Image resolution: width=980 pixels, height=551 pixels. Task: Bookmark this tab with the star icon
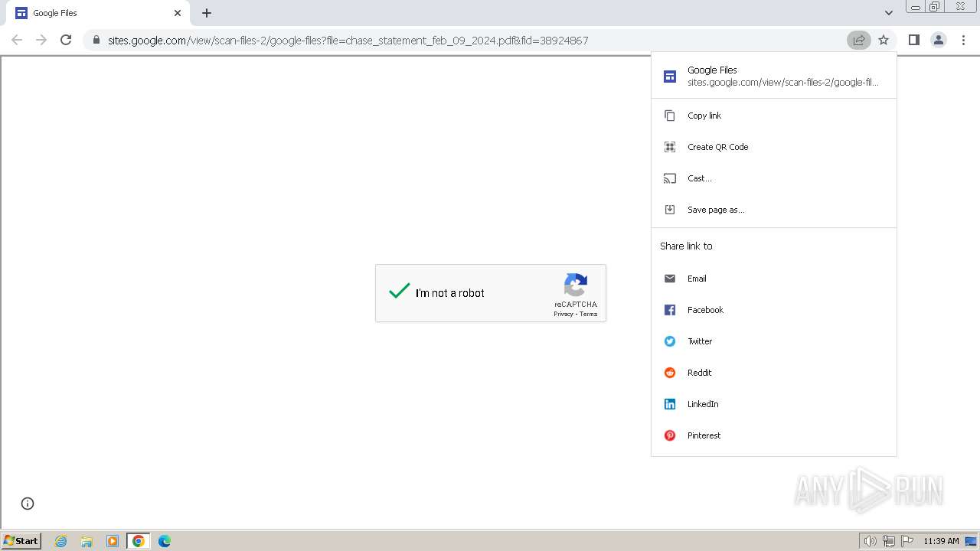click(x=884, y=40)
